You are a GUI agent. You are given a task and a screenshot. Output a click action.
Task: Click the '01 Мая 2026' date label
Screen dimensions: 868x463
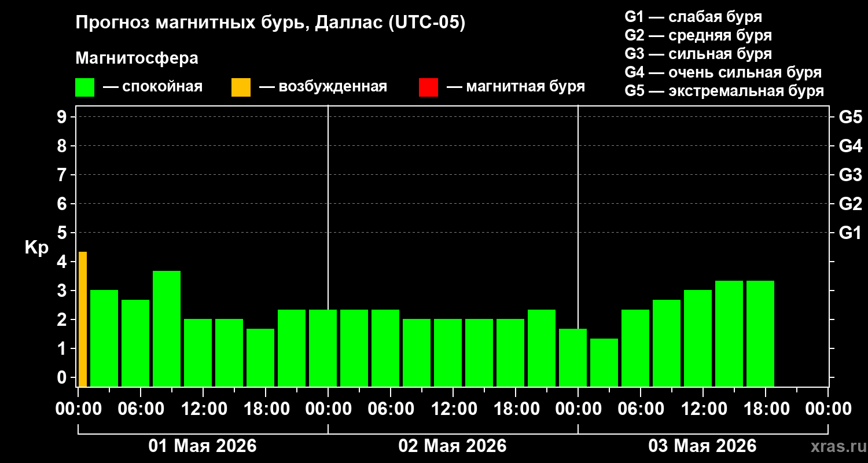click(x=203, y=446)
